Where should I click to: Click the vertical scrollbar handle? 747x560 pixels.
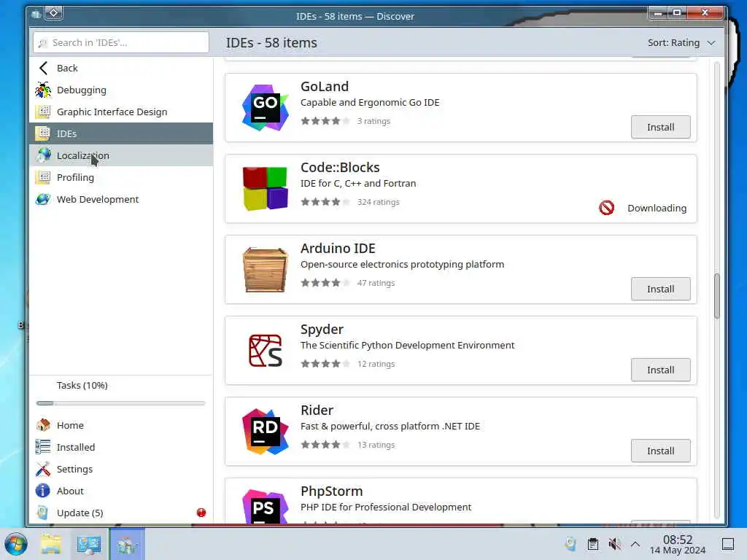pos(716,296)
